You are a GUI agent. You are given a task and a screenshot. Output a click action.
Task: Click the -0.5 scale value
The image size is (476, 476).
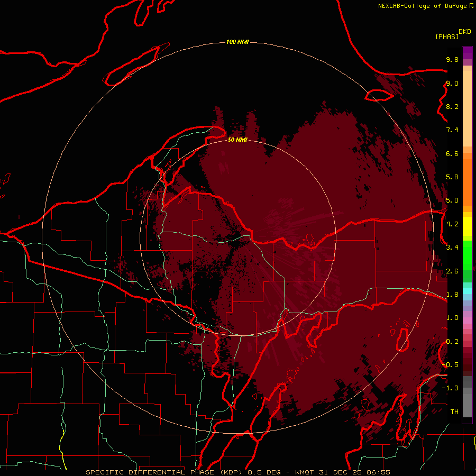click(x=450, y=365)
